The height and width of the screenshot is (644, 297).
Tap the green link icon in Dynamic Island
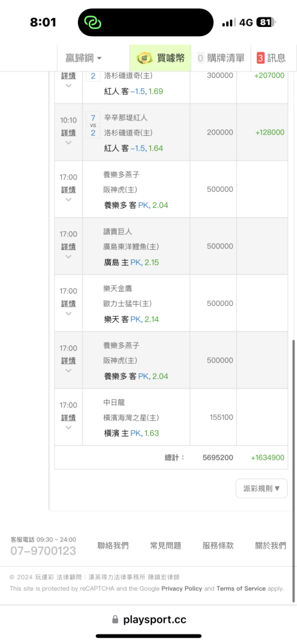pyautogui.click(x=93, y=22)
